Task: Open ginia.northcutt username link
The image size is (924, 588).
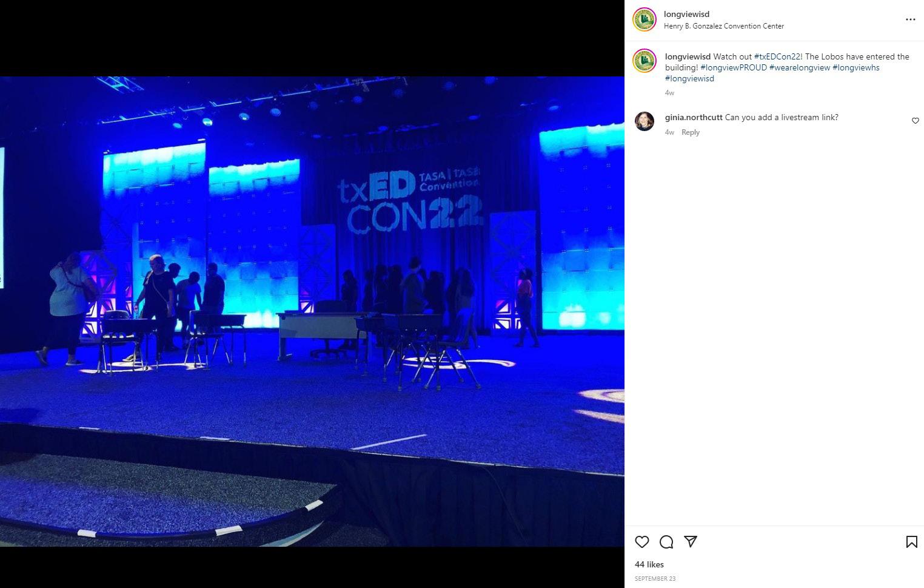Action: pyautogui.click(x=694, y=117)
